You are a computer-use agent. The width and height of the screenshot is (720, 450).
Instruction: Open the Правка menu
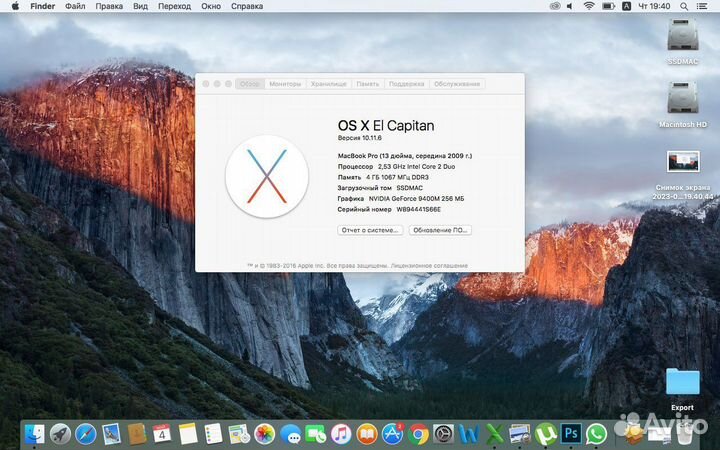[109, 6]
